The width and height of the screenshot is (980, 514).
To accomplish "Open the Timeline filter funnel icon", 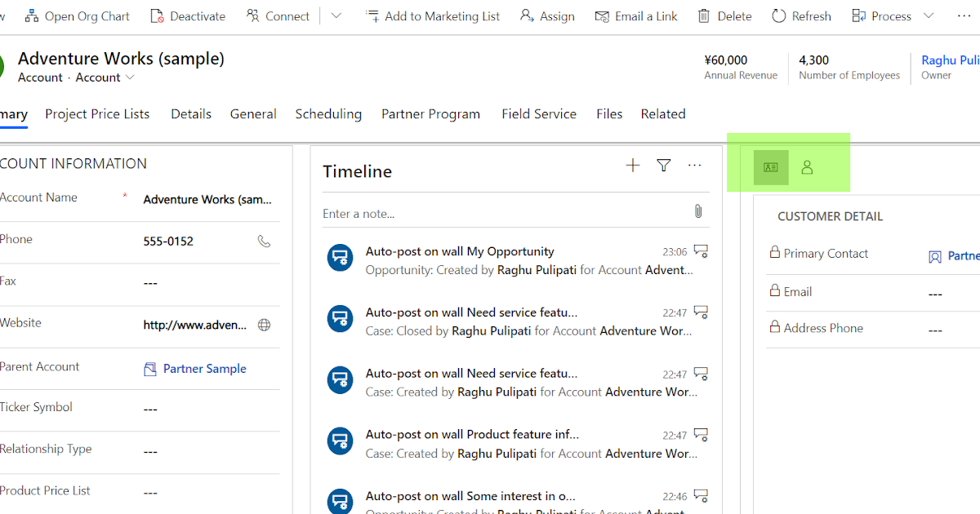I will 663,165.
